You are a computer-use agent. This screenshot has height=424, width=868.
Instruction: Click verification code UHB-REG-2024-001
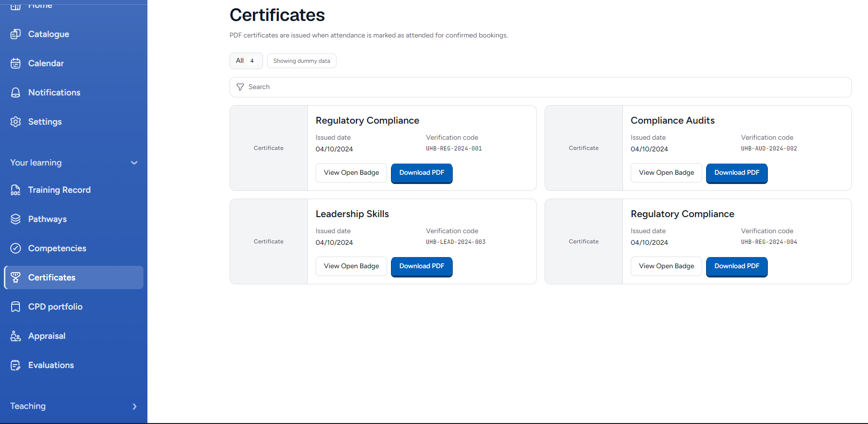pyautogui.click(x=454, y=148)
